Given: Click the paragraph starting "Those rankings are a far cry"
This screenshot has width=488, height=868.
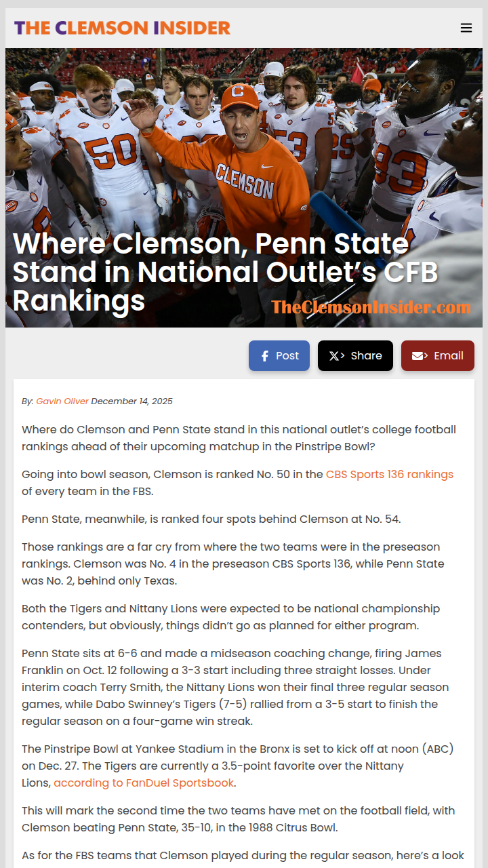Looking at the screenshot, I should (233, 564).
